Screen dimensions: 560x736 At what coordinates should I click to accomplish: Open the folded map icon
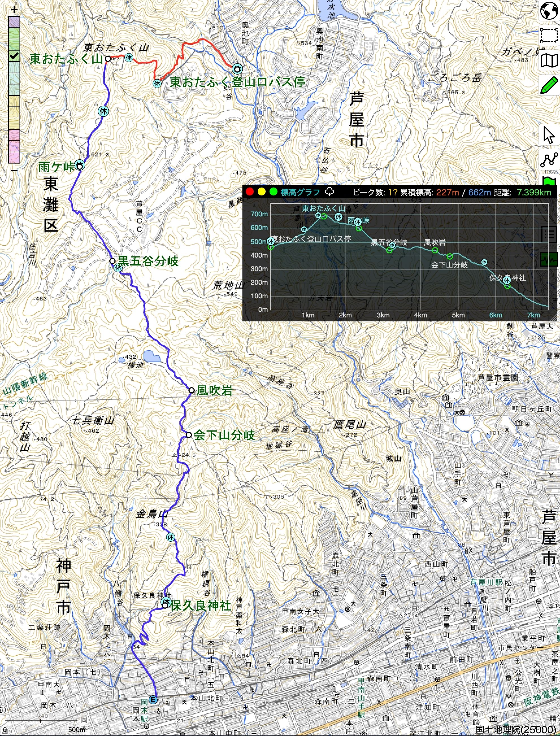pyautogui.click(x=549, y=61)
